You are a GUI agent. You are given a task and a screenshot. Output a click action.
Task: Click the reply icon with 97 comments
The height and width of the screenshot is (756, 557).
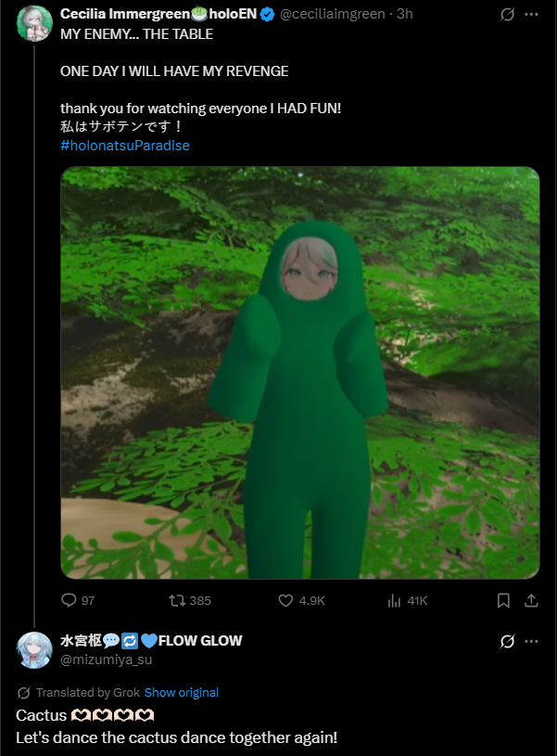point(69,600)
